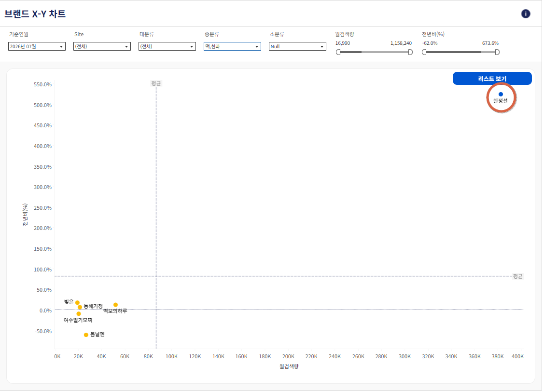
Task: Click the 리스트 보기 button
Action: 492,79
